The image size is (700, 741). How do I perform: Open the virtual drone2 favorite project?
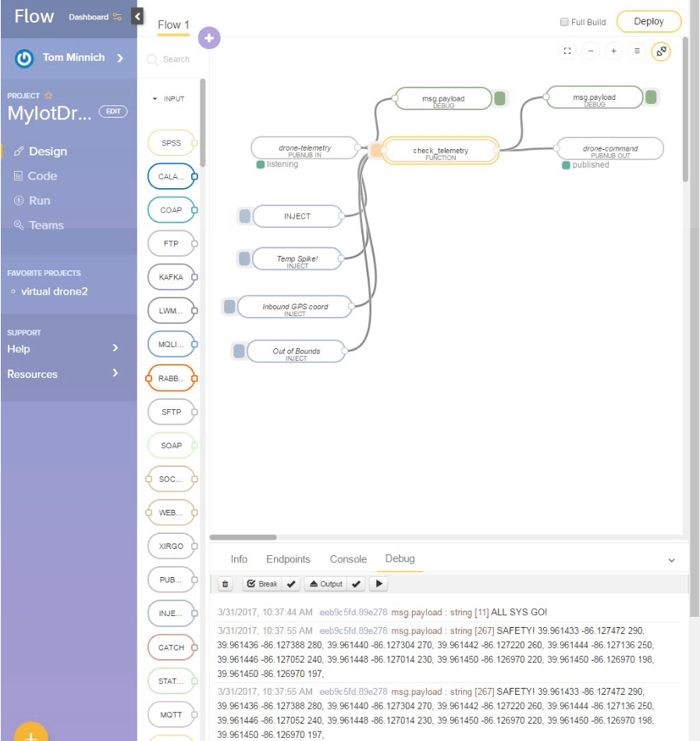[x=54, y=291]
